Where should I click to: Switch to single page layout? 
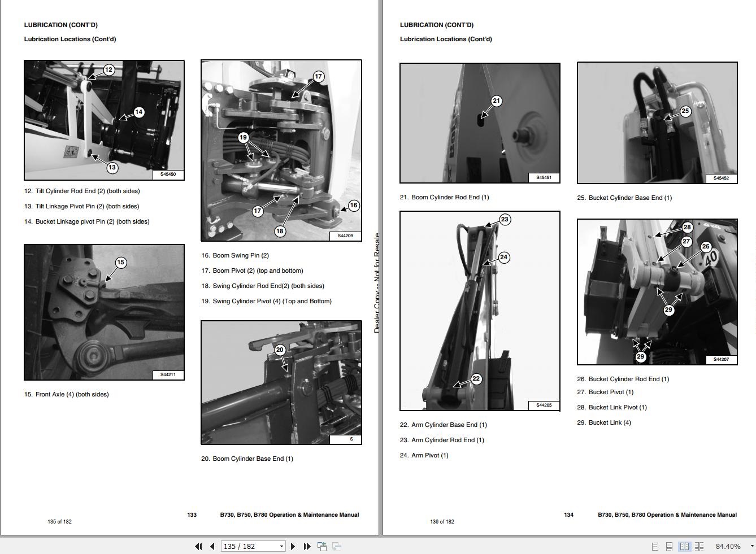click(655, 547)
